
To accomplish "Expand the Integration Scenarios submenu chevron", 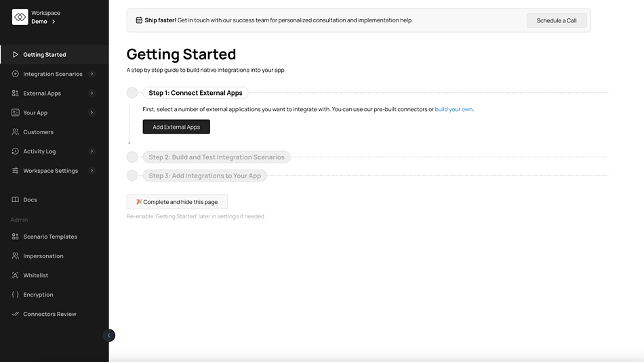I will [92, 74].
